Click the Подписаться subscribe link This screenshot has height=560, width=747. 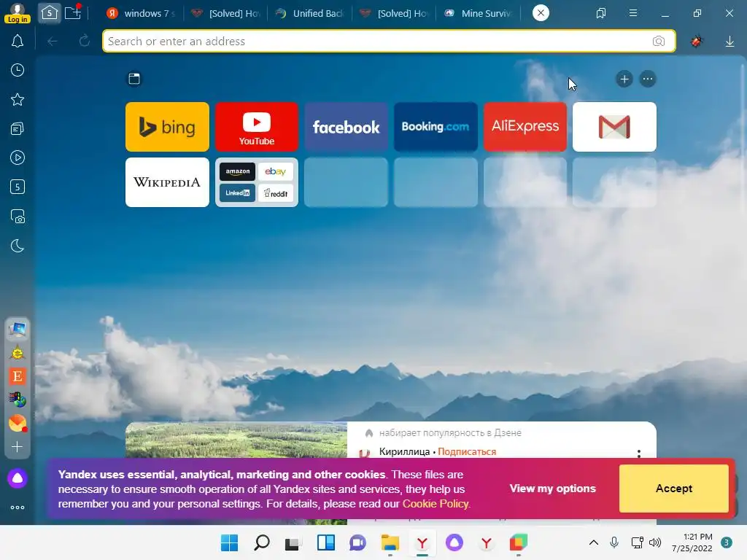click(467, 451)
